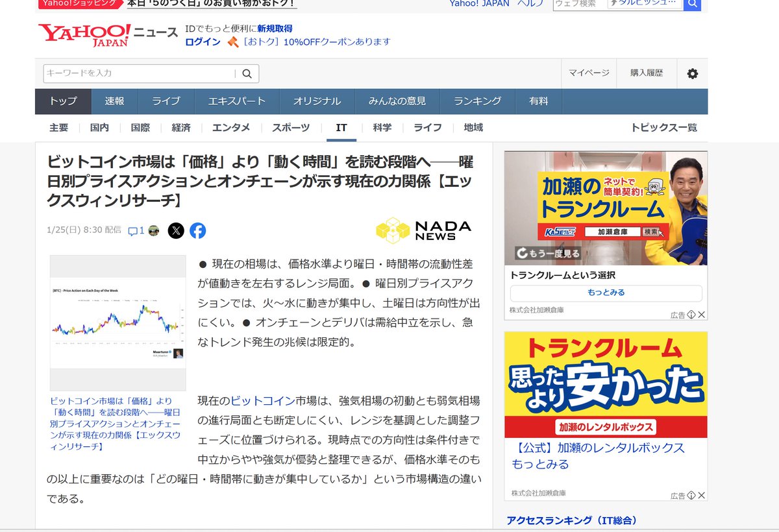Open 購入履歴 purchase history
Image resolution: width=779 pixels, height=532 pixels.
(647, 73)
